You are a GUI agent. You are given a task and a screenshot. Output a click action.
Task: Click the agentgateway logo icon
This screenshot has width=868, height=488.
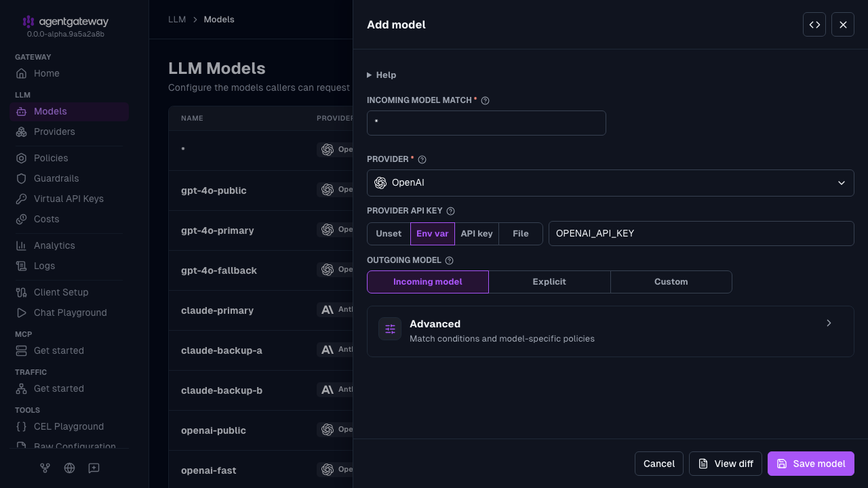[x=28, y=22]
